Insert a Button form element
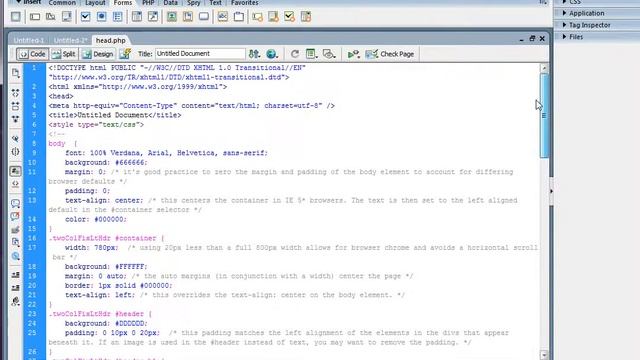 point(204,17)
